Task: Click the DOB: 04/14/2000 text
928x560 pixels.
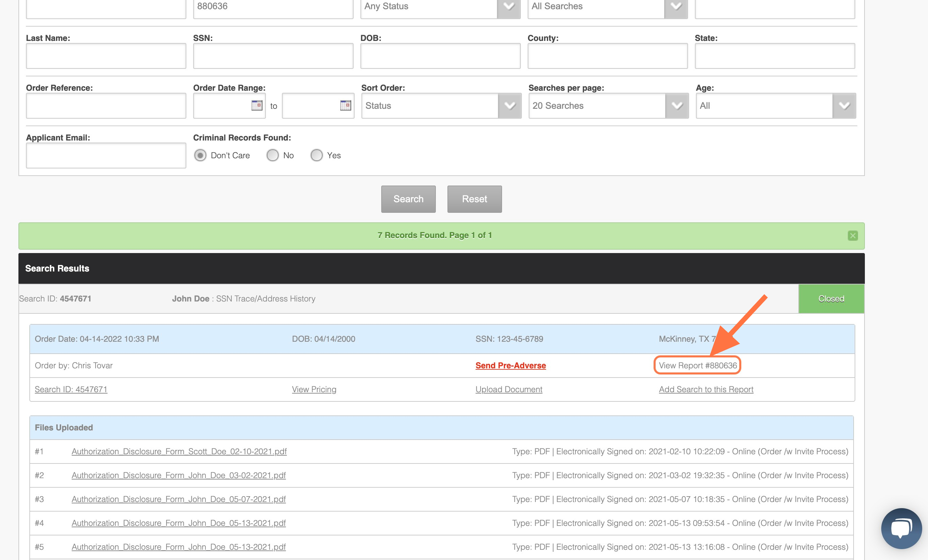Action: [324, 339]
